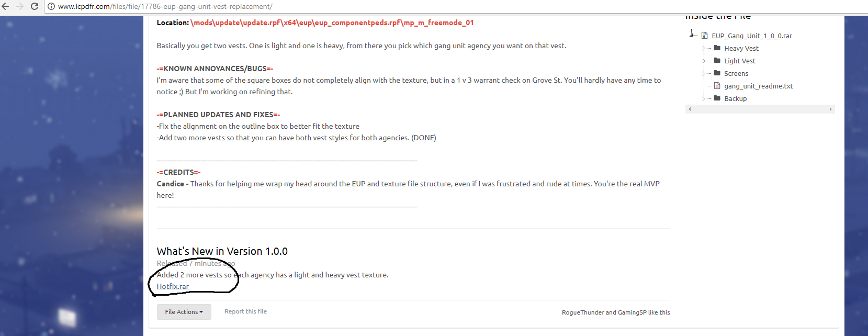Click the browser back arrow
This screenshot has height=336, width=868.
click(x=6, y=6)
